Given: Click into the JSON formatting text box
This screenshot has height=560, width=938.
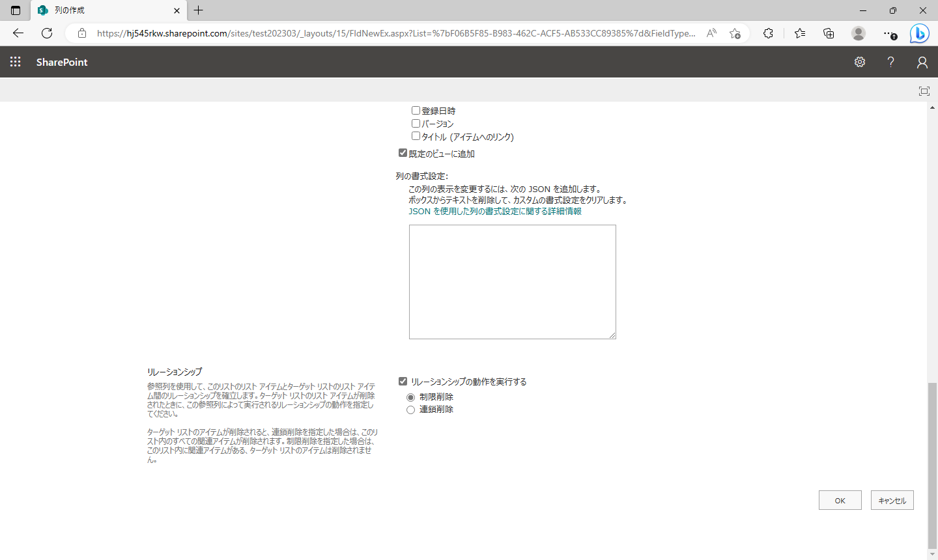Looking at the screenshot, I should pos(513,282).
